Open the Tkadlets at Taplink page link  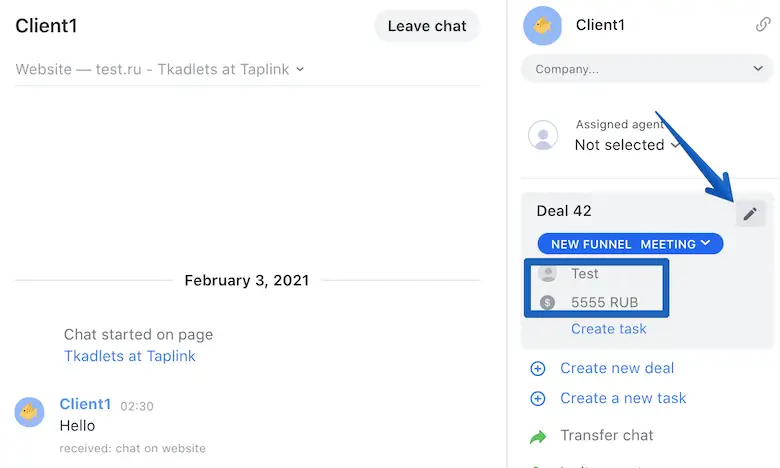[x=130, y=356]
